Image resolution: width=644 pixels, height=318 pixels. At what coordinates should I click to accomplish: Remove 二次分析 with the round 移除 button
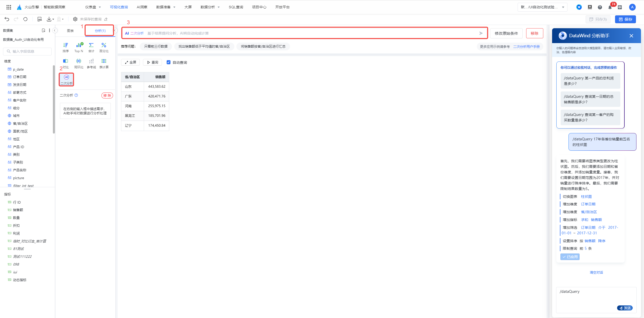click(107, 96)
